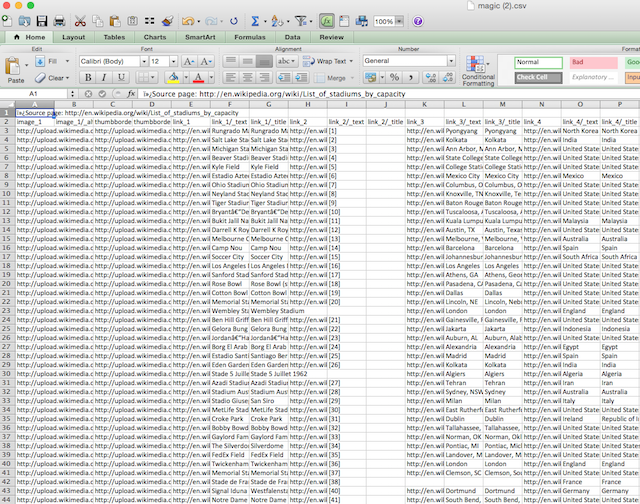640x504 pixels.
Task: Align text to the left
Action: tap(231, 77)
